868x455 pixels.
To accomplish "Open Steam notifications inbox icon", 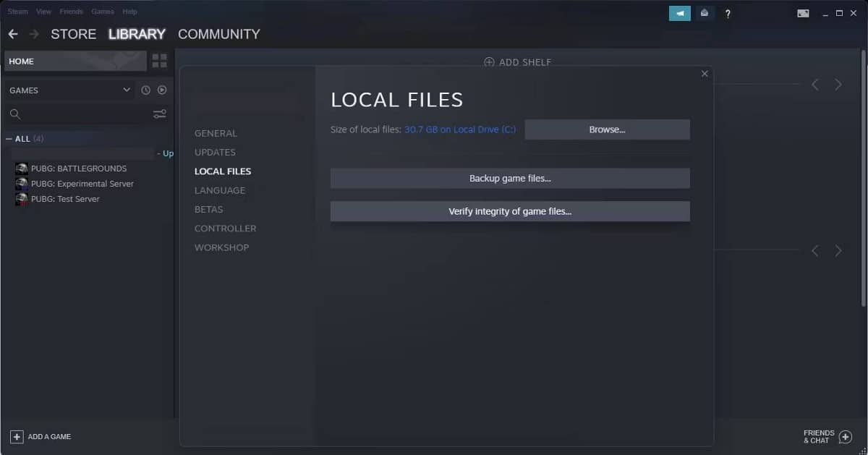I will coord(704,12).
